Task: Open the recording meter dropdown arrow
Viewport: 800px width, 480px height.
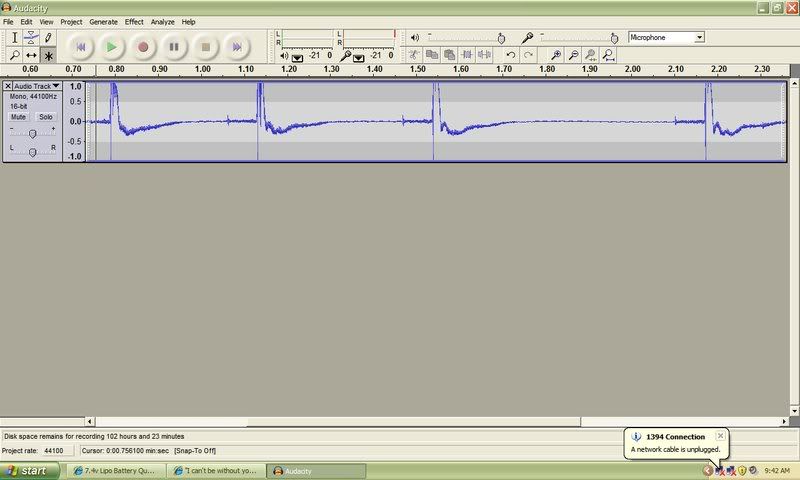Action: point(359,58)
